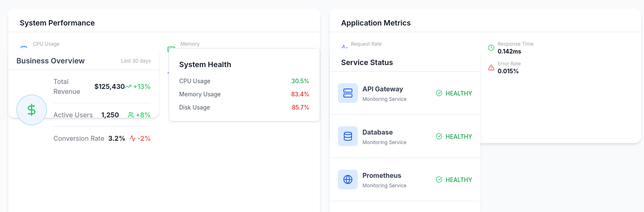The image size is (644, 212).
Task: Click the Conversion Rate pulse icon
Action: coord(133,138)
